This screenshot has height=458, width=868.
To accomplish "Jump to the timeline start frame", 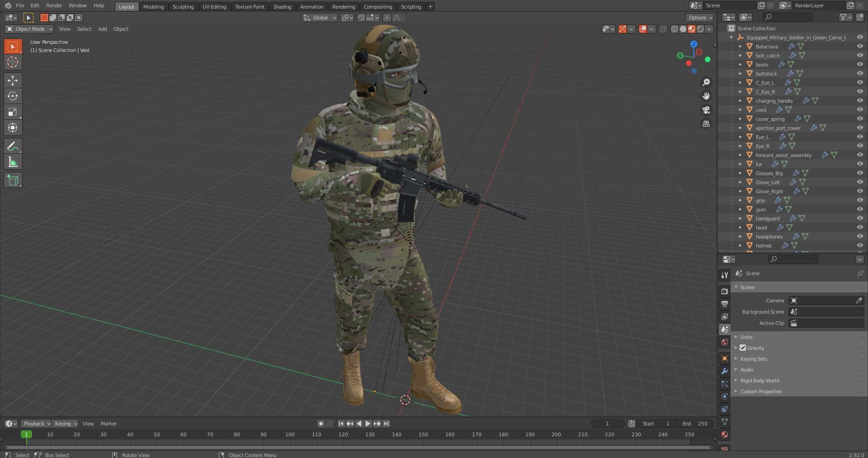I will click(x=341, y=424).
